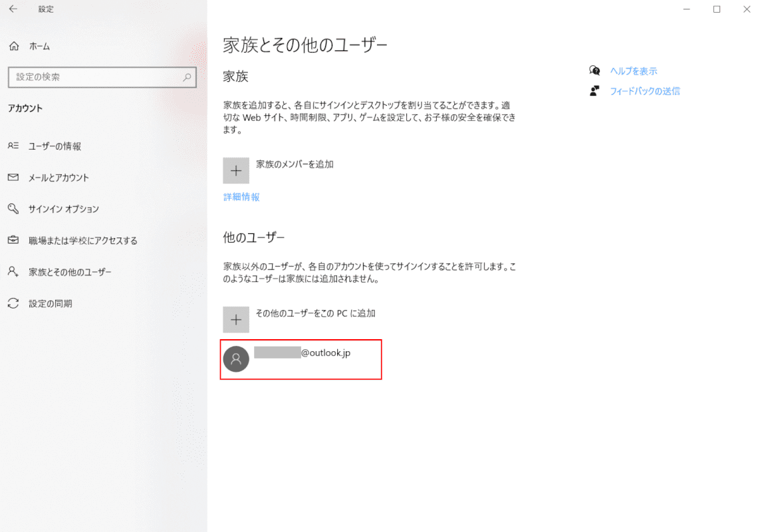Open the 詳細情報 link
This screenshot has height=532, width=762.
click(x=241, y=197)
